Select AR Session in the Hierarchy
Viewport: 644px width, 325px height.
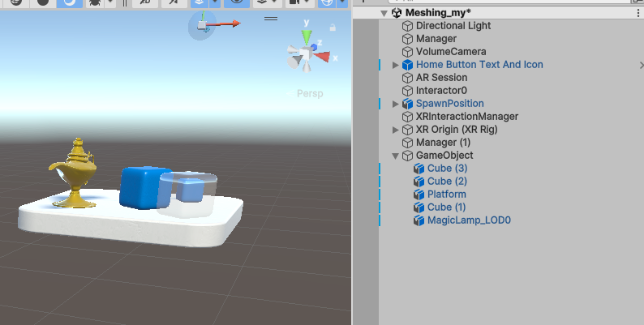[441, 78]
